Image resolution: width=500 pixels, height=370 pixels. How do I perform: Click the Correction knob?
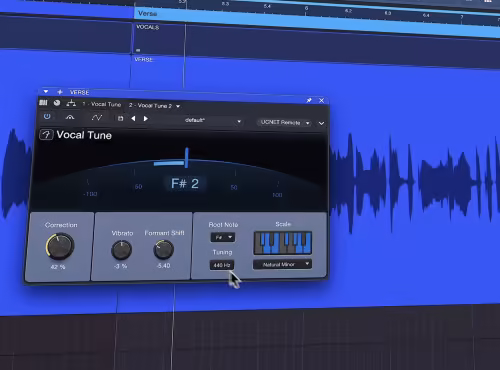pos(60,246)
